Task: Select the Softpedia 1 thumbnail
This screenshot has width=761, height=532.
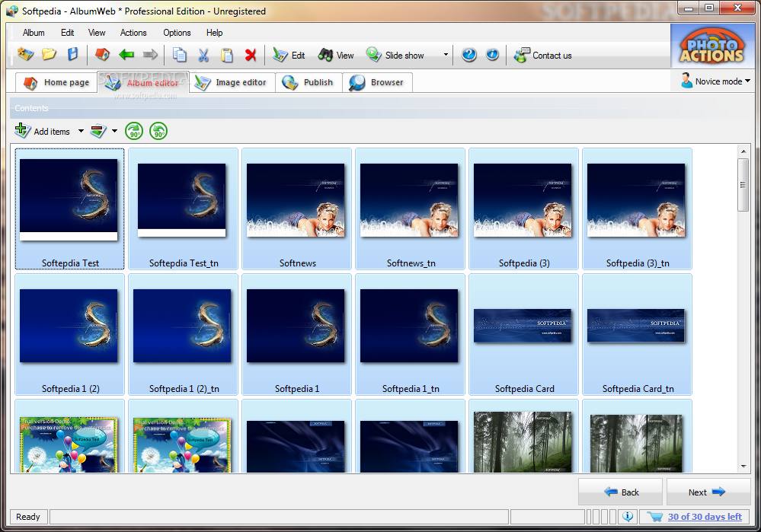Action: 296,335
